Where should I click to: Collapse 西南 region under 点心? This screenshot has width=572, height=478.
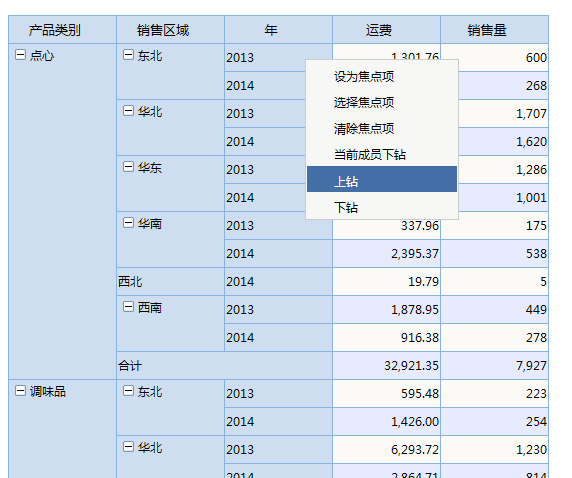[x=128, y=307]
